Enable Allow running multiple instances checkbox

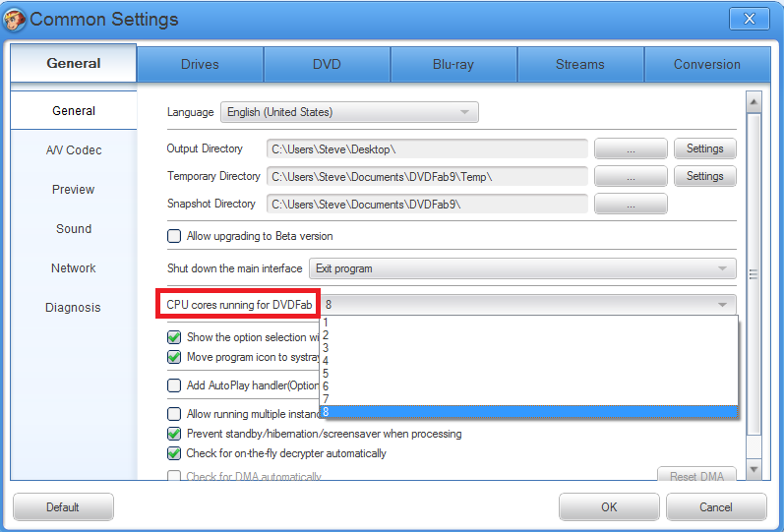tap(174, 414)
